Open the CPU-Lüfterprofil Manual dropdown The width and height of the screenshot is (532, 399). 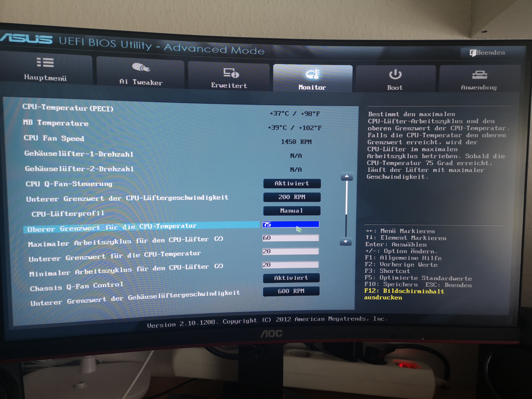click(x=291, y=211)
